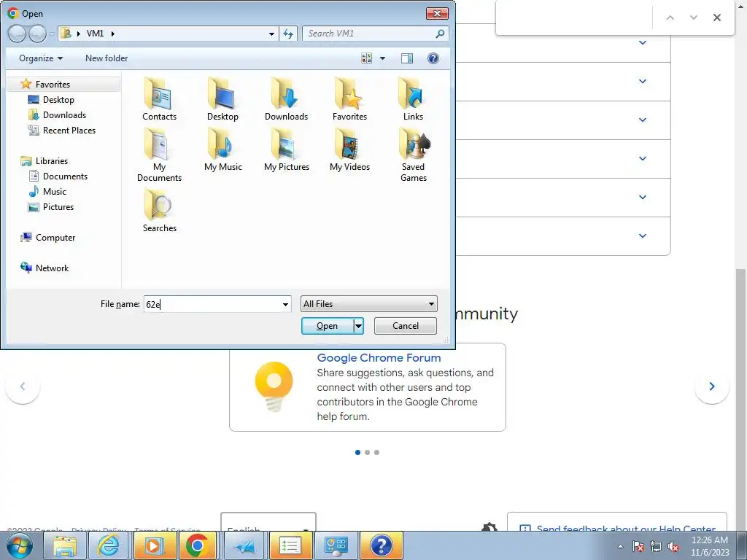Click the taskbar clock
This screenshot has height=560, width=747.
[x=709, y=546]
